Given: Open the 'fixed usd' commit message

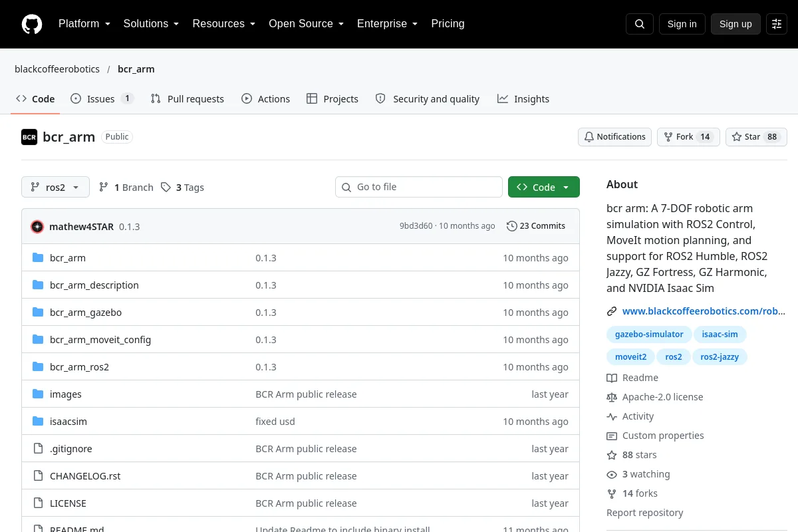Looking at the screenshot, I should click(275, 422).
